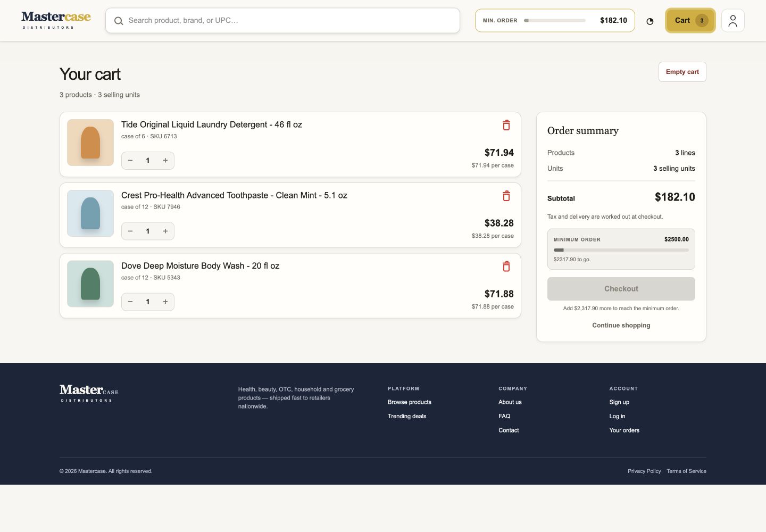Click Mastercase logo in footer
This screenshot has height=532, width=766.
tap(89, 393)
